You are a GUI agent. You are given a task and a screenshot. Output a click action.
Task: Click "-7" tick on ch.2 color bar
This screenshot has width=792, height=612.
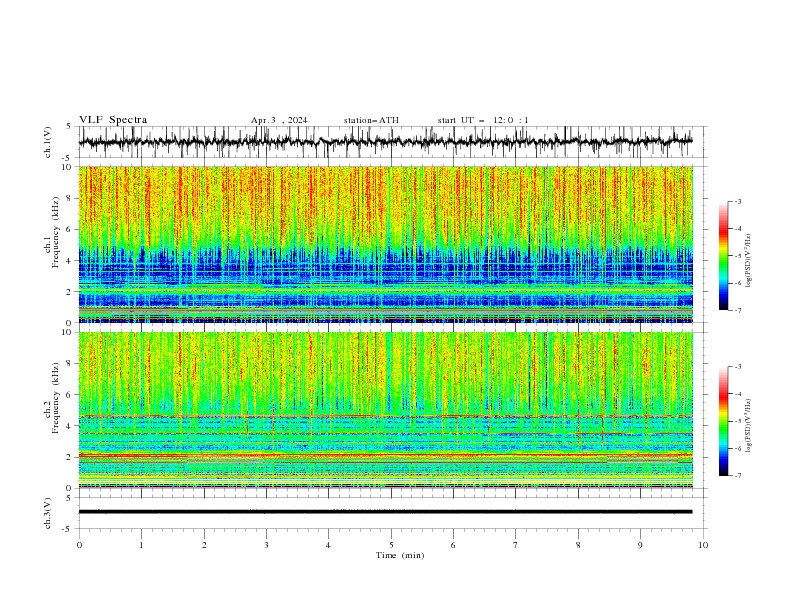tap(738, 476)
